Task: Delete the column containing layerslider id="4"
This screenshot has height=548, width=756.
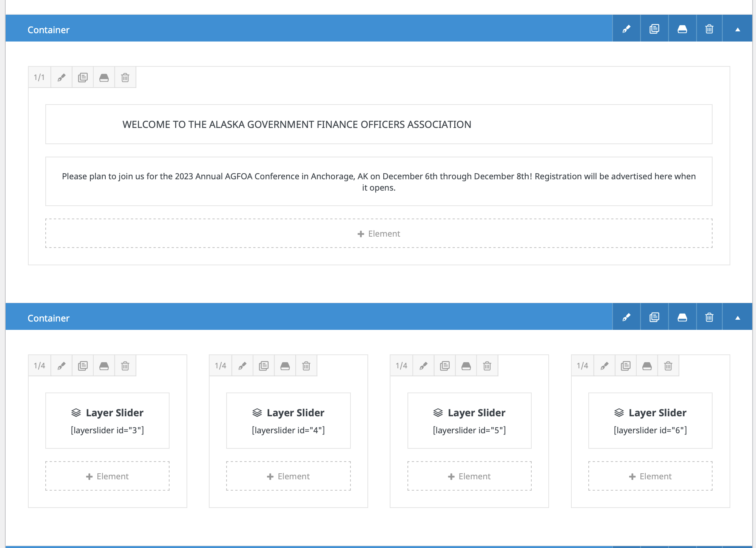Action: click(306, 366)
